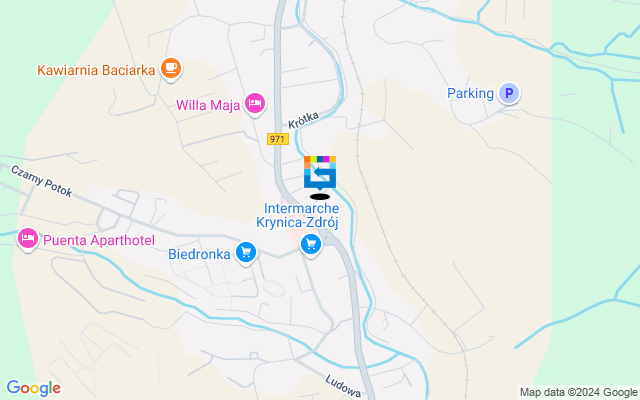Click the Czarny Potok street name
The height and width of the screenshot is (400, 640).
[41, 181]
